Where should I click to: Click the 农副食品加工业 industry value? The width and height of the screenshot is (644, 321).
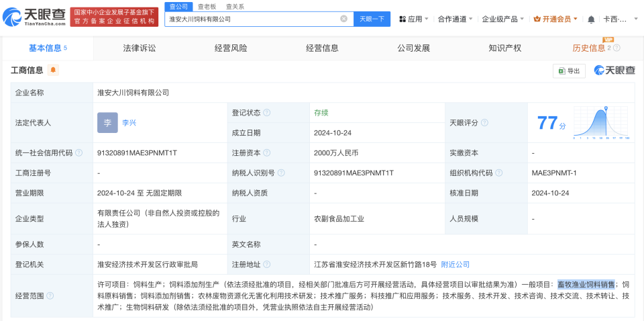(x=339, y=219)
